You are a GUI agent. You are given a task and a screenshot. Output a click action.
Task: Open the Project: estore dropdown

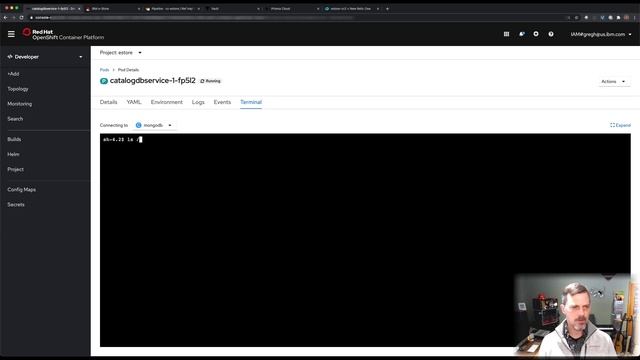[x=120, y=53]
